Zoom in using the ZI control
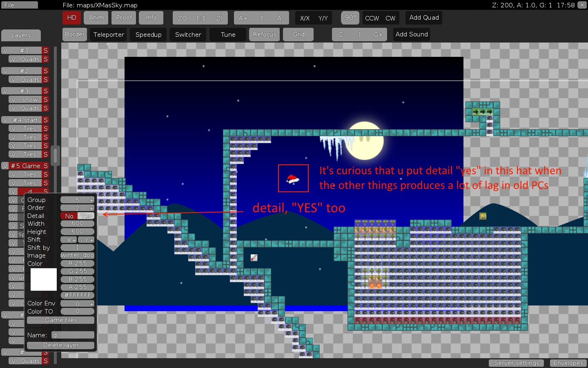 [219, 18]
